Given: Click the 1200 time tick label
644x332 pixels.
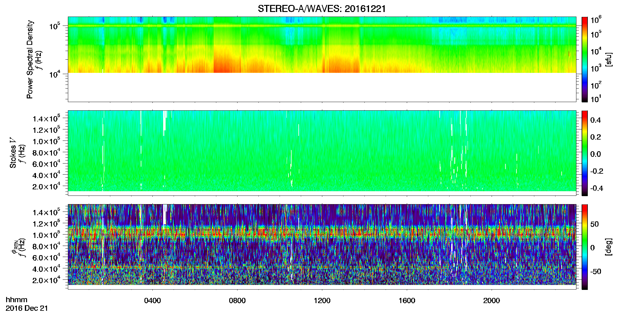Looking at the screenshot, I should 322,301.
